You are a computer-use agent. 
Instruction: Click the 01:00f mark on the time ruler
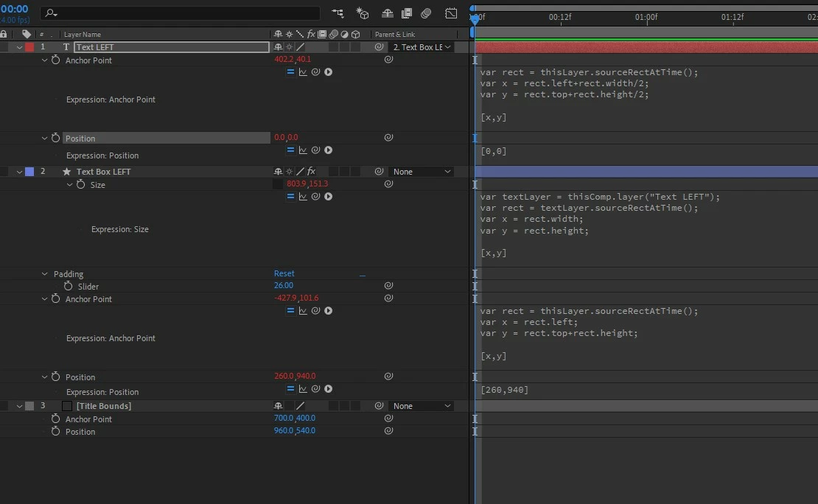tap(646, 17)
